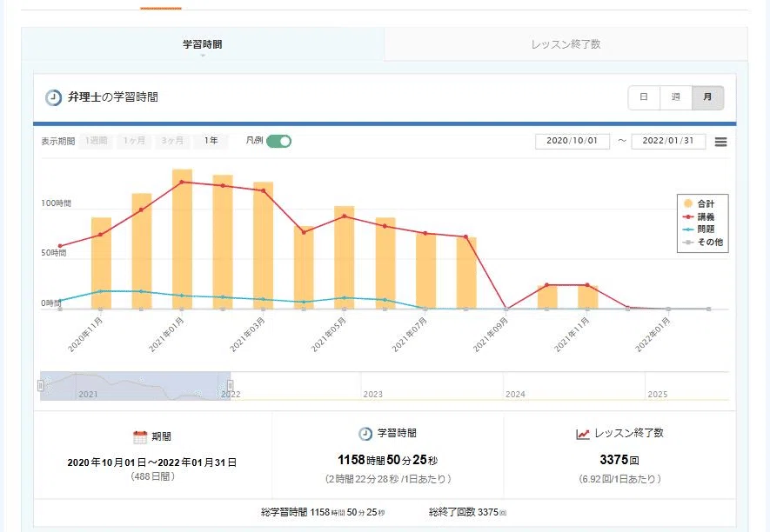
Task: Switch to the 学習時間 tab
Action: [x=203, y=44]
